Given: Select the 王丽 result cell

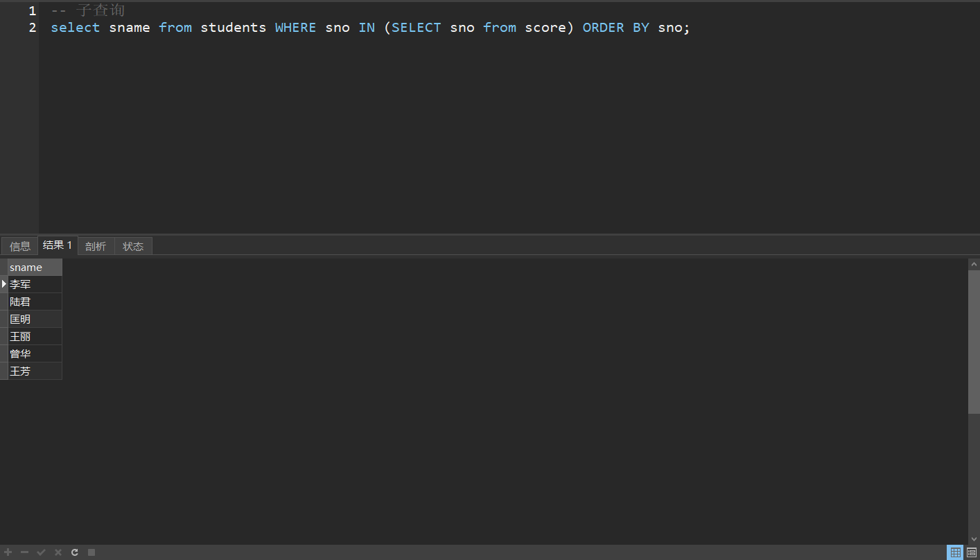Looking at the screenshot, I should [35, 337].
